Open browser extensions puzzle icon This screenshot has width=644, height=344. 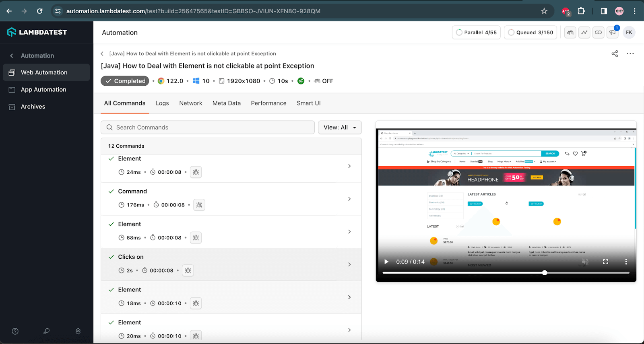point(581,11)
